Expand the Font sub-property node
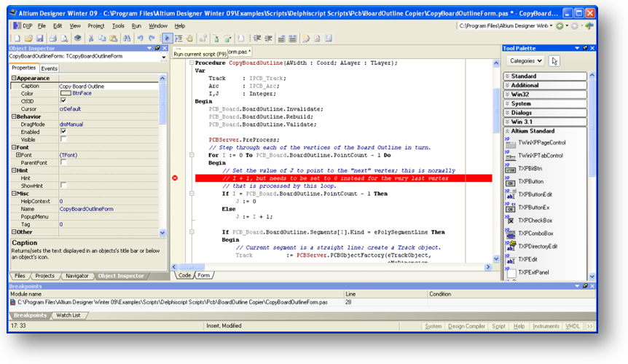 pos(18,155)
